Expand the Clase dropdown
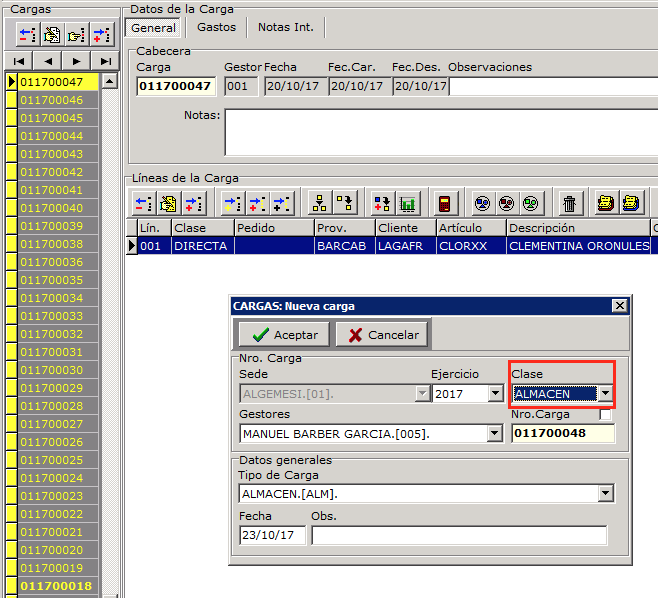658x598 pixels. coord(604,394)
